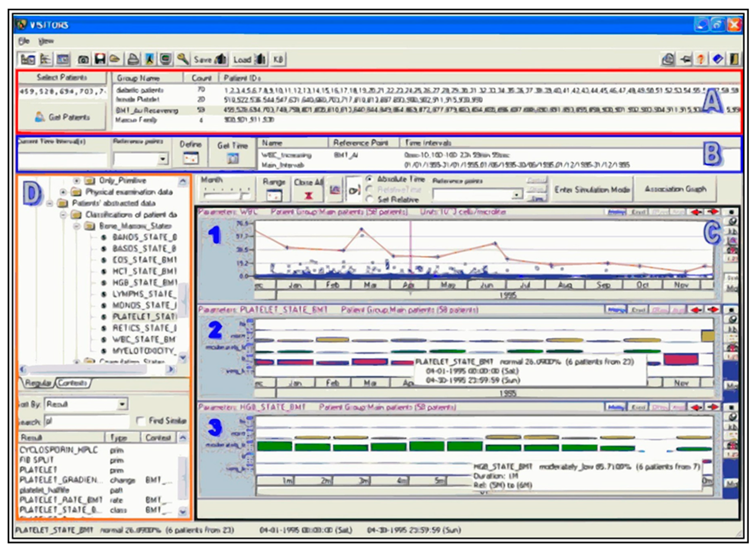
Task: Open the Sort By Result dropdown
Action: click(122, 404)
